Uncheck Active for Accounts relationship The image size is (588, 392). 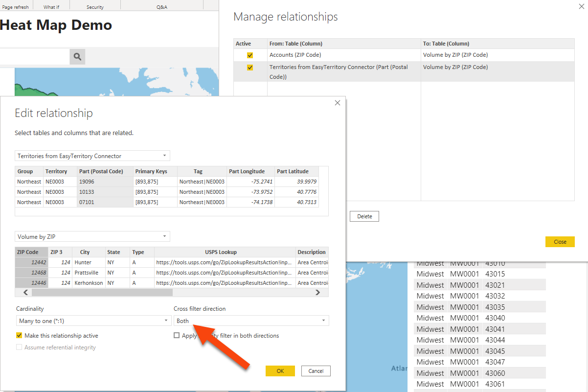(250, 55)
